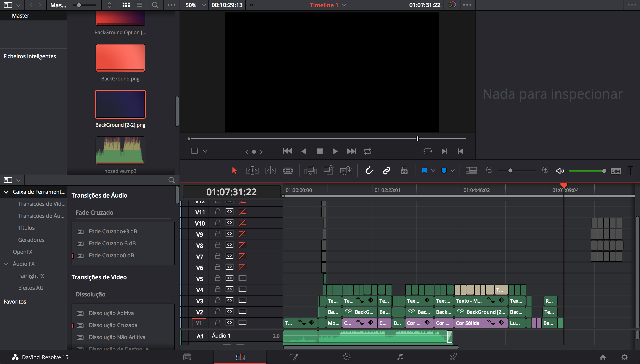Switch to Media page
Image resolution: width=640 pixels, height=364 pixels.
click(187, 357)
